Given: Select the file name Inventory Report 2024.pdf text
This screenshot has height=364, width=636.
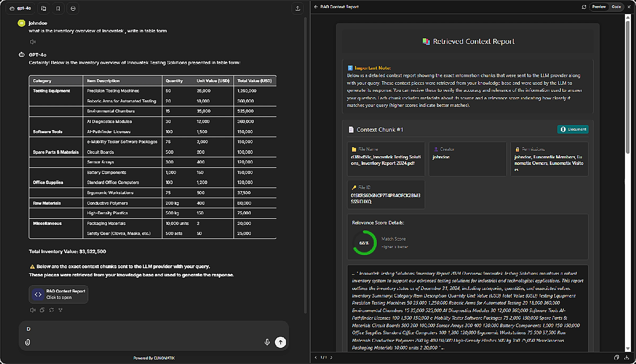Looking at the screenshot, I should click(386, 160).
